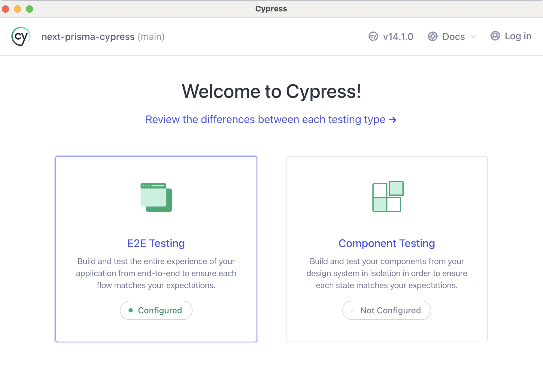Click the green zoom window button
Image resolution: width=543 pixels, height=392 pixels.
point(29,9)
